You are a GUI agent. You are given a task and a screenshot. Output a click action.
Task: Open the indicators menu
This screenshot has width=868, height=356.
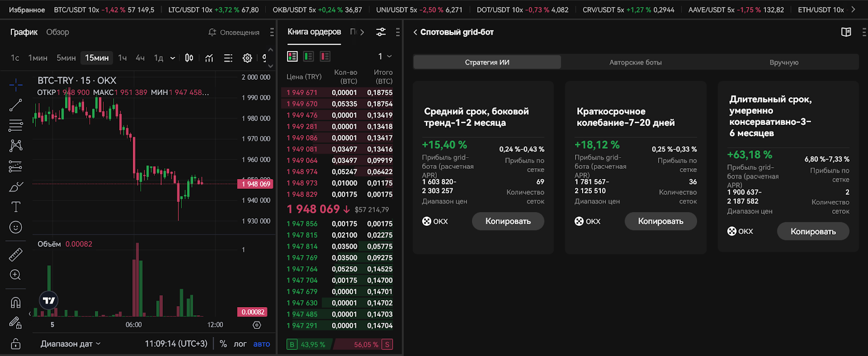click(x=209, y=58)
